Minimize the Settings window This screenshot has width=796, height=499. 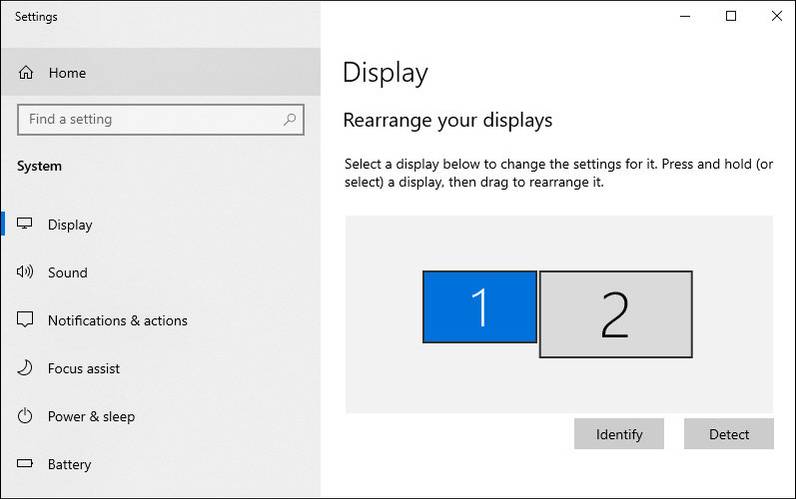[x=685, y=16]
